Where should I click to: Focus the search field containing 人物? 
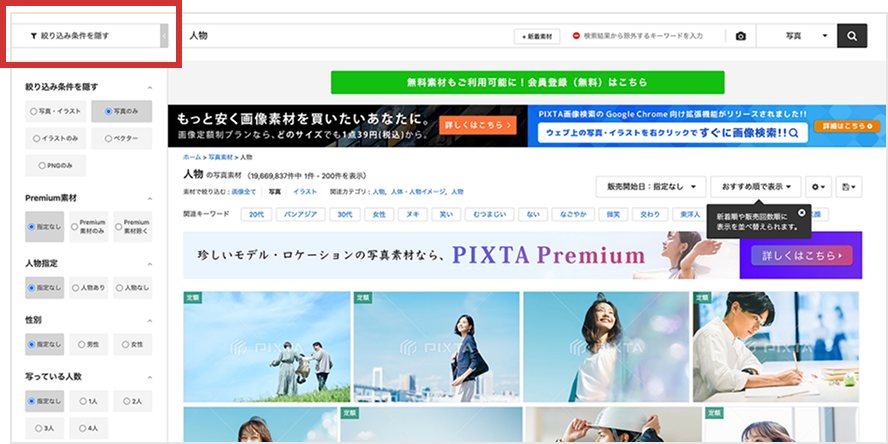point(345,36)
